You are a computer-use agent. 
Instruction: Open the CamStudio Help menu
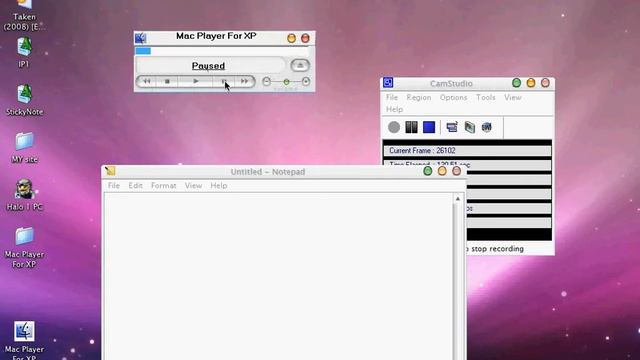394,109
